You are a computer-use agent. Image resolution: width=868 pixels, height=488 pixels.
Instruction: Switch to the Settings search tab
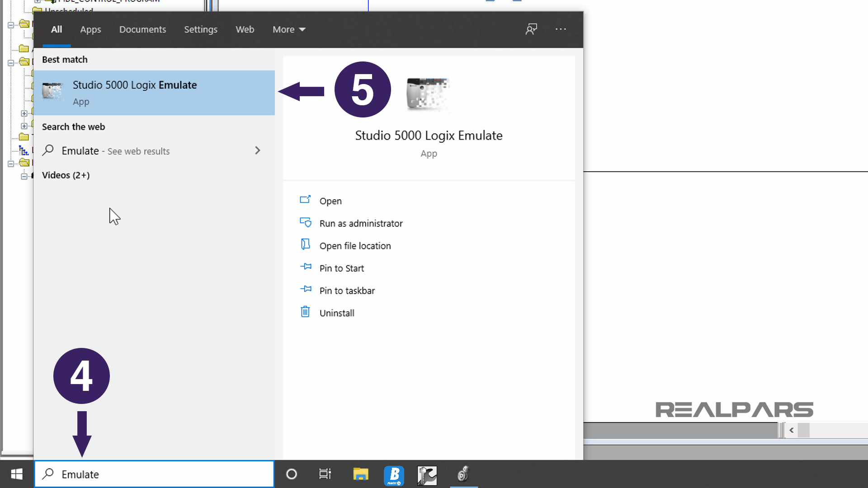pos(201,29)
